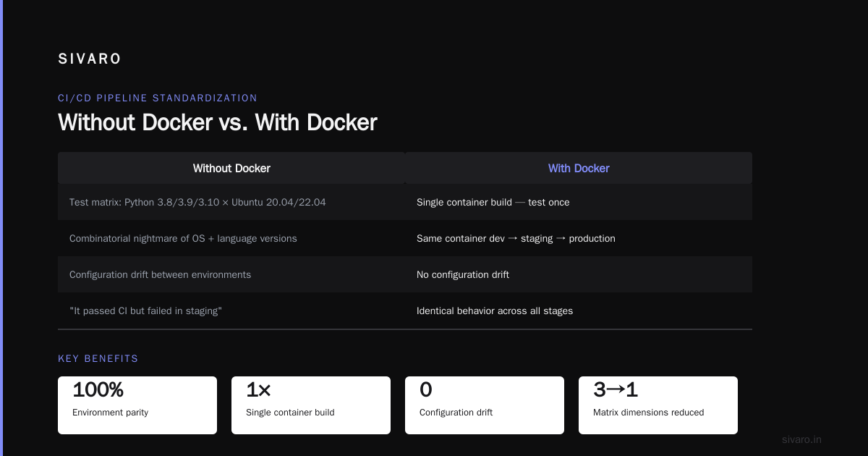Image resolution: width=868 pixels, height=456 pixels.
Task: Click the 'Single container build' card label
Action: (290, 413)
